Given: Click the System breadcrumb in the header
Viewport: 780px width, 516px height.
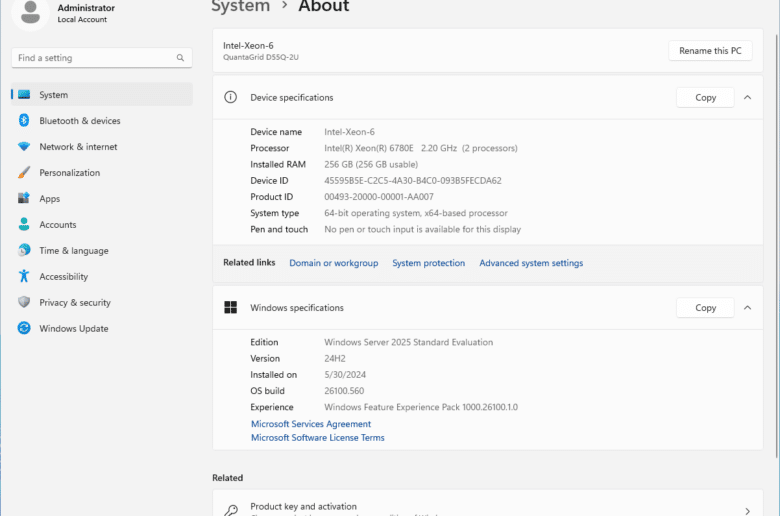Looking at the screenshot, I should click(241, 6).
